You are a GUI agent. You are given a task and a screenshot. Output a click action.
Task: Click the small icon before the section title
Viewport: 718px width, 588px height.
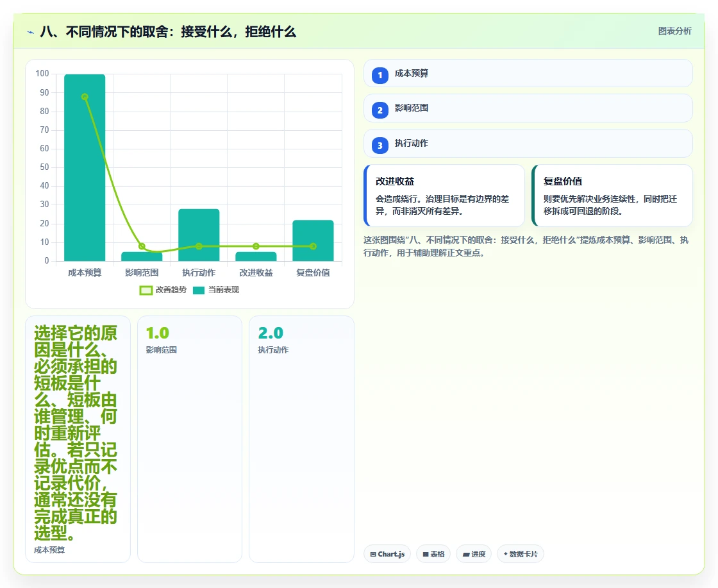[31, 32]
